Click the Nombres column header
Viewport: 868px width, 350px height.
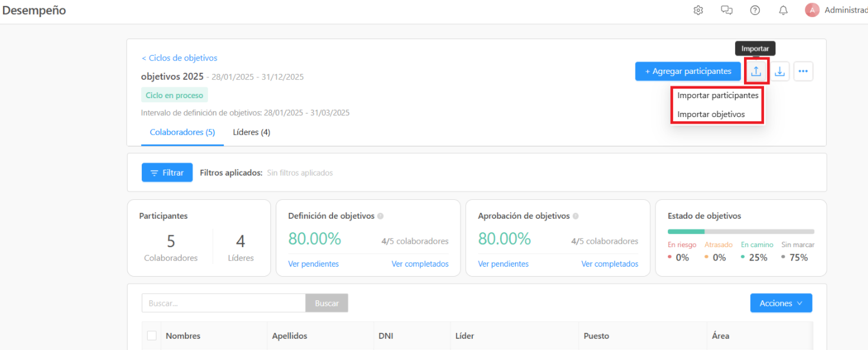click(x=183, y=336)
